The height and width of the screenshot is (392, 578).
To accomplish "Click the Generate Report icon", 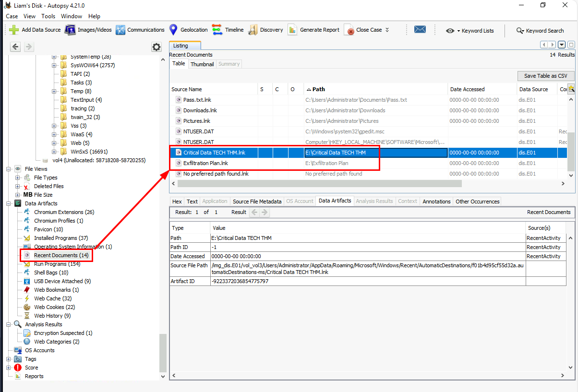I will coord(292,30).
